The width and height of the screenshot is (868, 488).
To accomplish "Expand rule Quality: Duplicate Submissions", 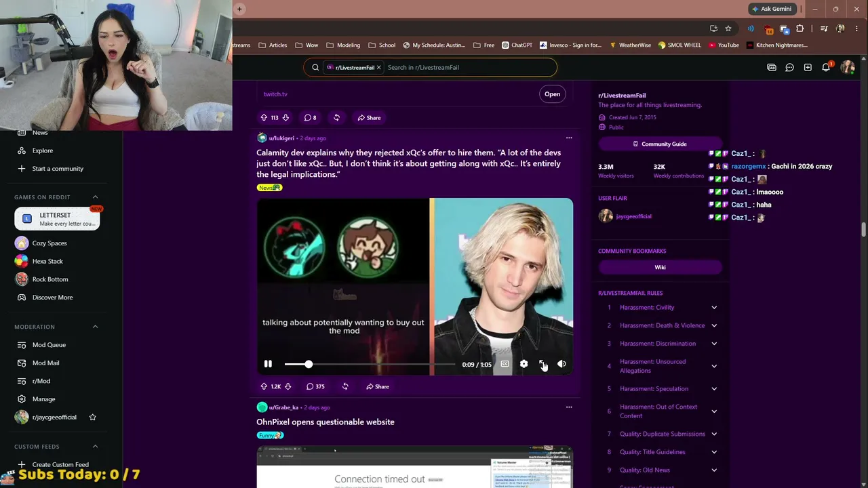I will tap(714, 434).
